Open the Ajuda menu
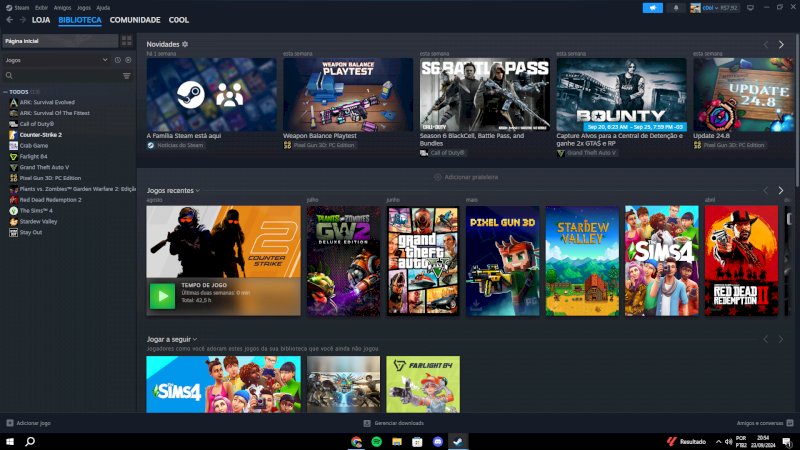This screenshot has height=450, width=800. pyautogui.click(x=103, y=8)
